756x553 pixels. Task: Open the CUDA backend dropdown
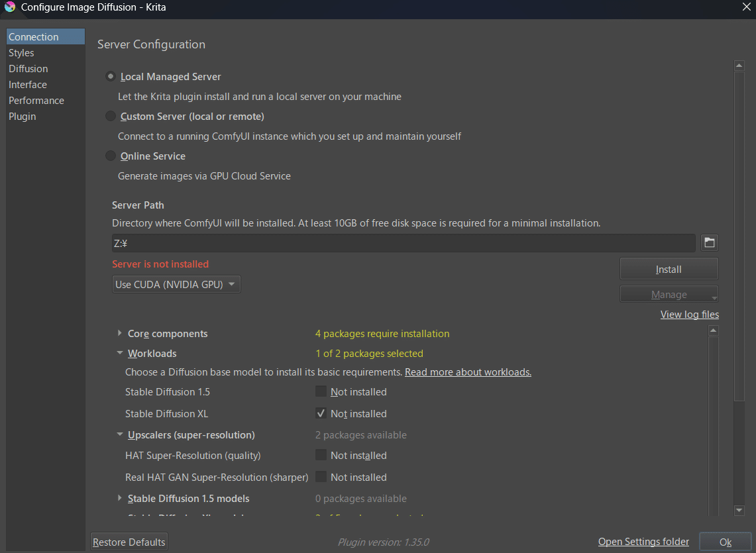[176, 285]
